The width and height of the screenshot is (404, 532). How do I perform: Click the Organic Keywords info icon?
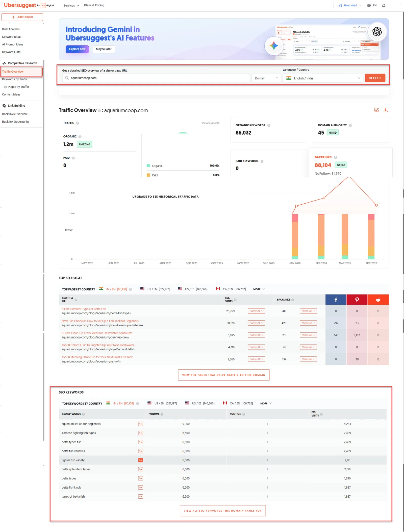pos(269,125)
